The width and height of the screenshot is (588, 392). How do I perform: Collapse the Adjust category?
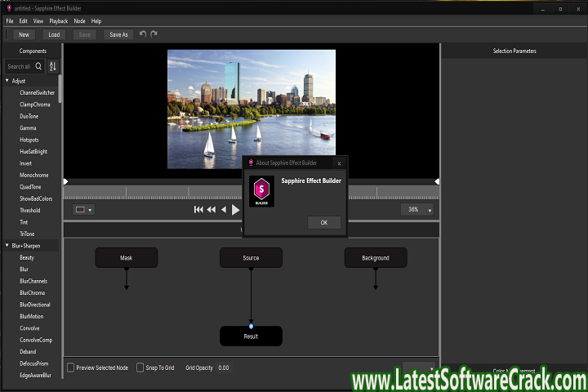[x=7, y=81]
